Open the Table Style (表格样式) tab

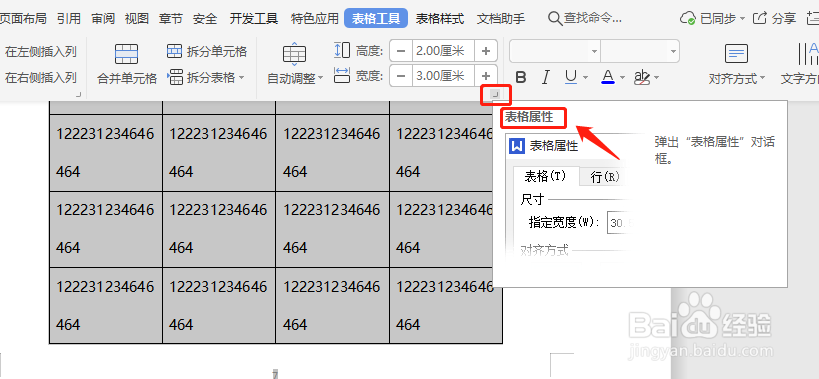[440, 19]
